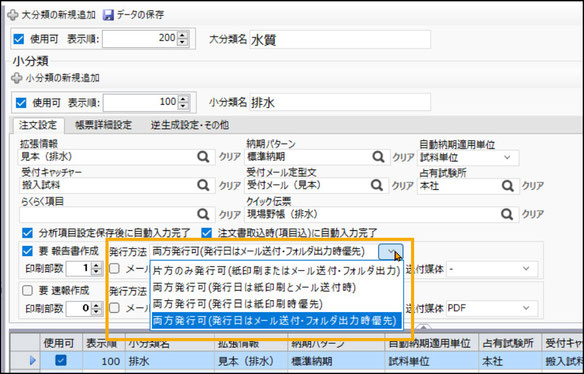Viewport: 584px width, 374px height.
Task: Click 大分類 表示順 spinner arrows at 200
Action: [x=182, y=39]
